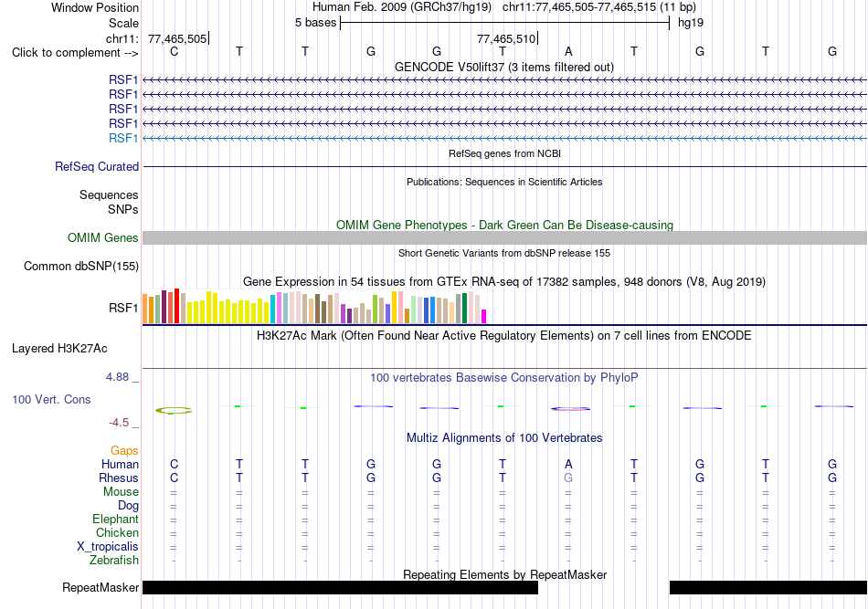Click the '5 bases' scale bar label
The width and height of the screenshot is (868, 609).
[315, 23]
